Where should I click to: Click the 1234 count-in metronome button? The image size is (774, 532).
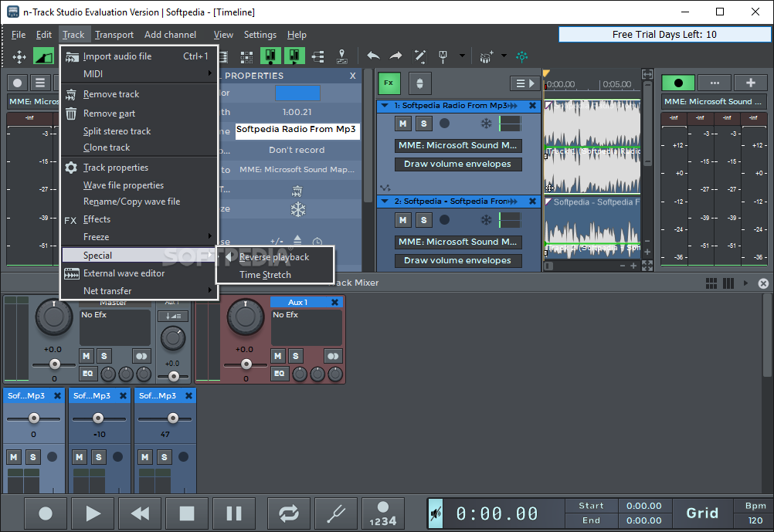(x=382, y=513)
